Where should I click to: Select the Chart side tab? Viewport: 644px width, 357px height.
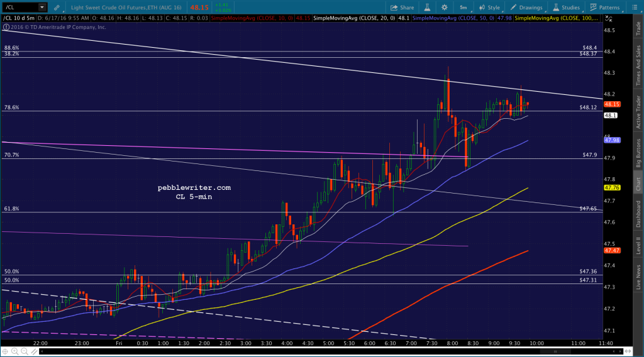click(638, 184)
